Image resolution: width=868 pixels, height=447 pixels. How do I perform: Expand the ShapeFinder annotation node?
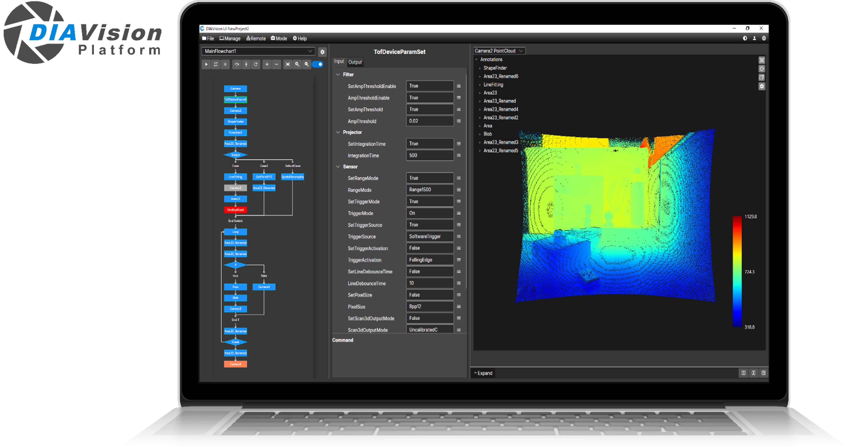coord(480,68)
